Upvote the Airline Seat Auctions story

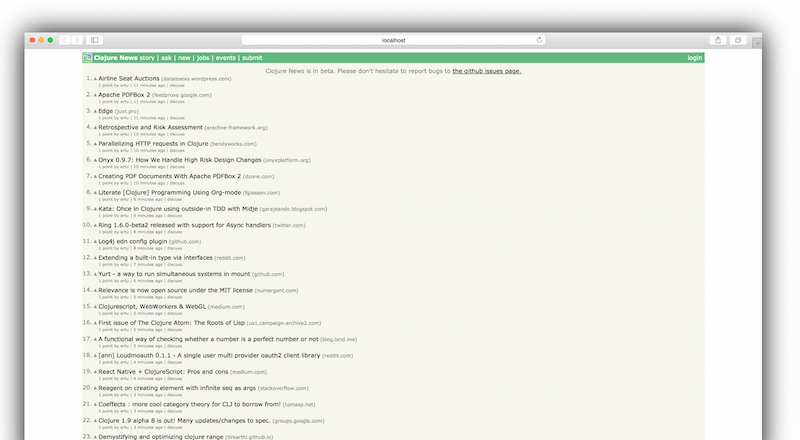(95, 79)
